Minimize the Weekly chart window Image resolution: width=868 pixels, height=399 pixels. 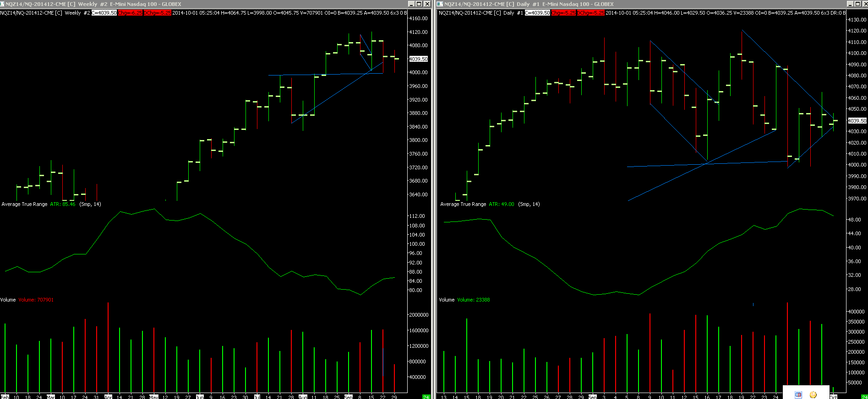pos(411,4)
